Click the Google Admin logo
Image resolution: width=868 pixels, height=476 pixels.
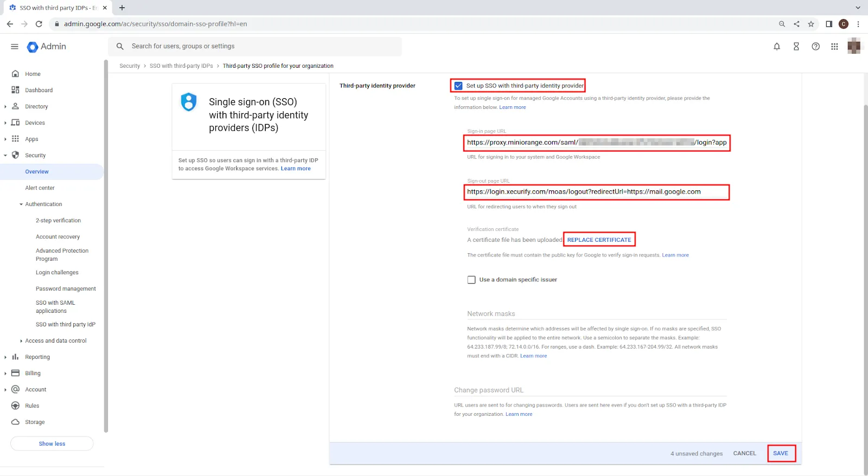[47, 47]
